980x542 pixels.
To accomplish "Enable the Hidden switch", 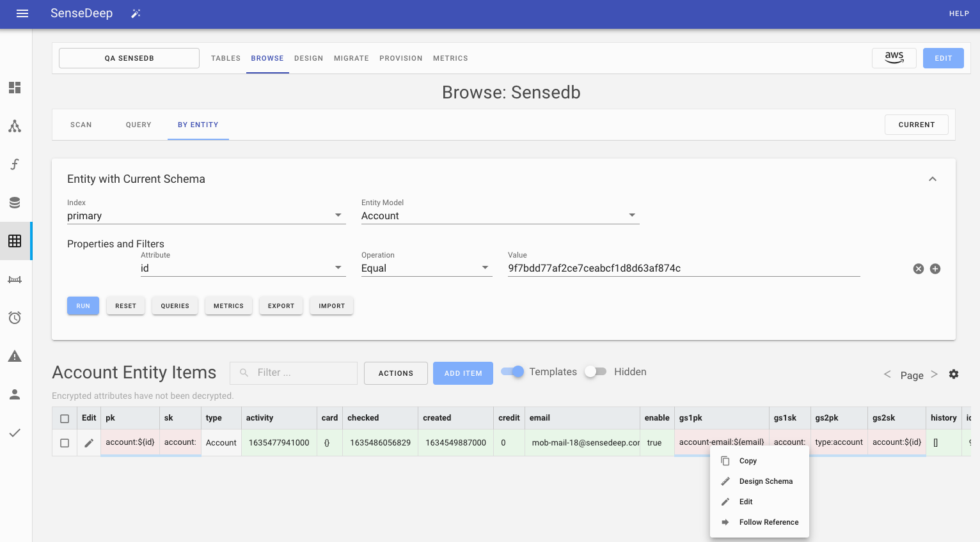I will click(595, 371).
